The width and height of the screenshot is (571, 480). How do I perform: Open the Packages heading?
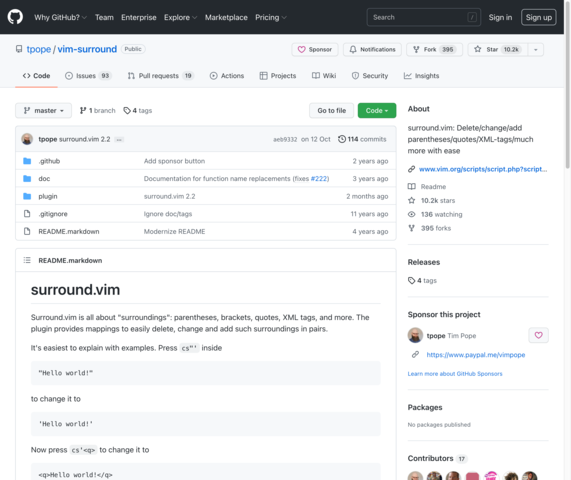pyautogui.click(x=425, y=407)
